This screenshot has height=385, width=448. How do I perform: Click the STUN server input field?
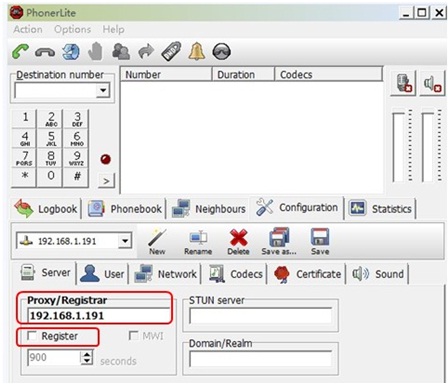click(x=260, y=316)
